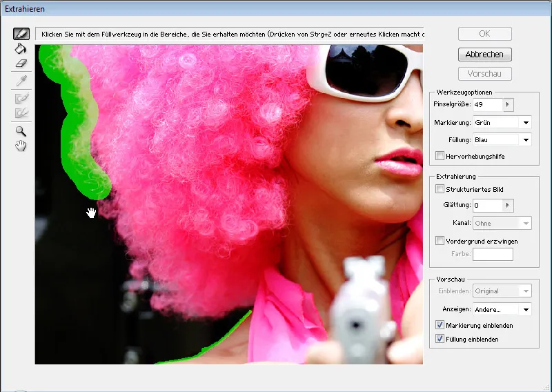Click the Glättung value field

coord(488,206)
